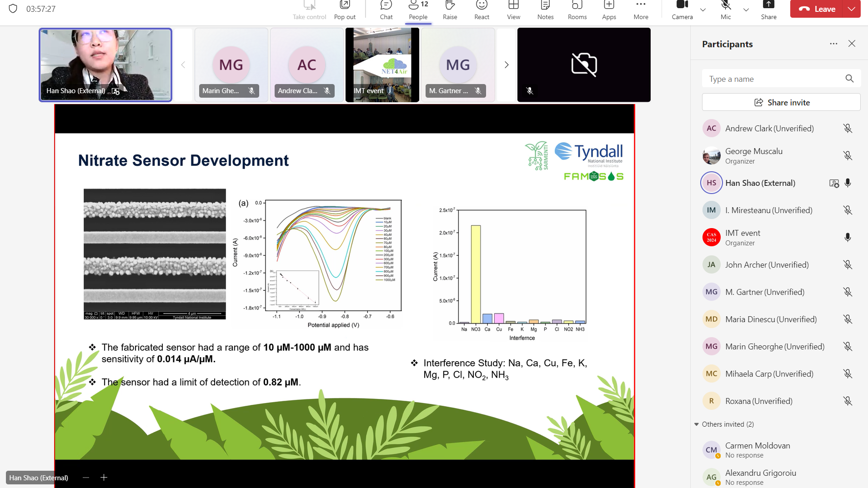
Task: Zoom in on shared content
Action: 104,478
